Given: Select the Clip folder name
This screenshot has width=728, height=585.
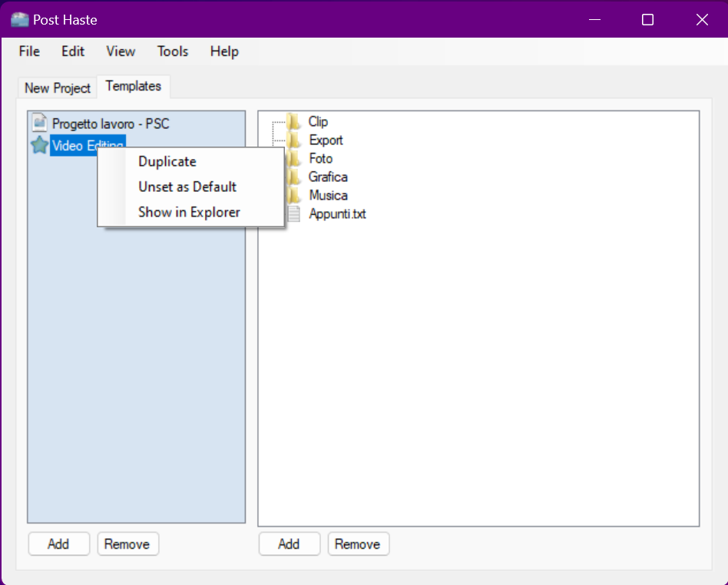Looking at the screenshot, I should tap(319, 121).
